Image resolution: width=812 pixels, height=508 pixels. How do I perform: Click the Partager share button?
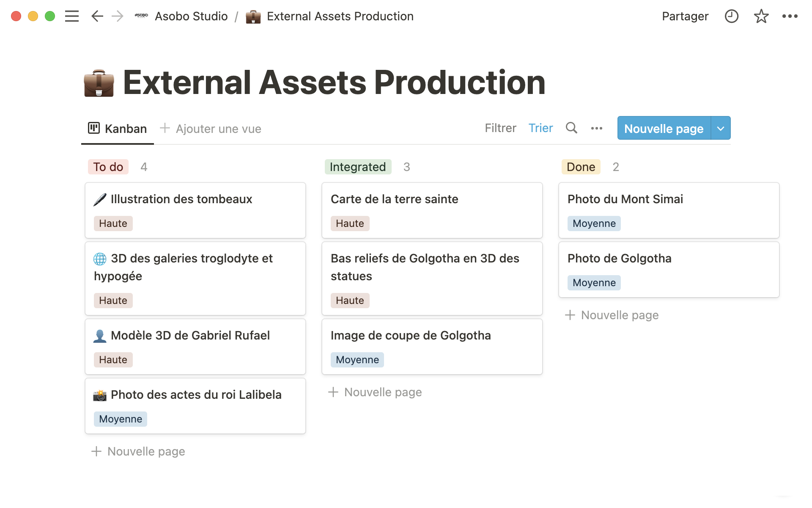685,16
